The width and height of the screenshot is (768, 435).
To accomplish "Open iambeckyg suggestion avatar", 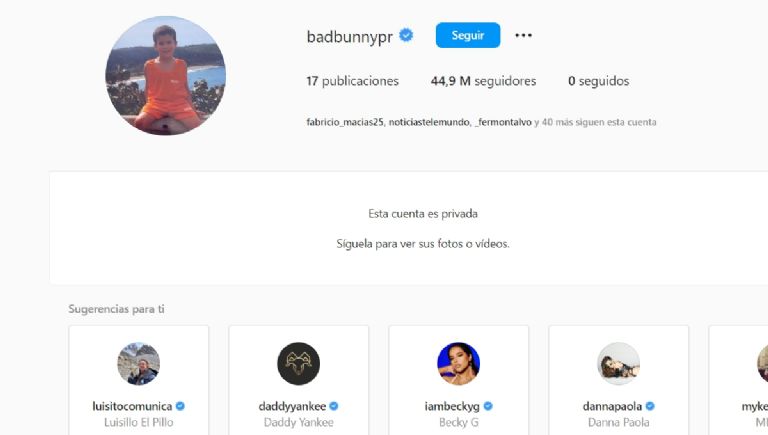I will 458,363.
